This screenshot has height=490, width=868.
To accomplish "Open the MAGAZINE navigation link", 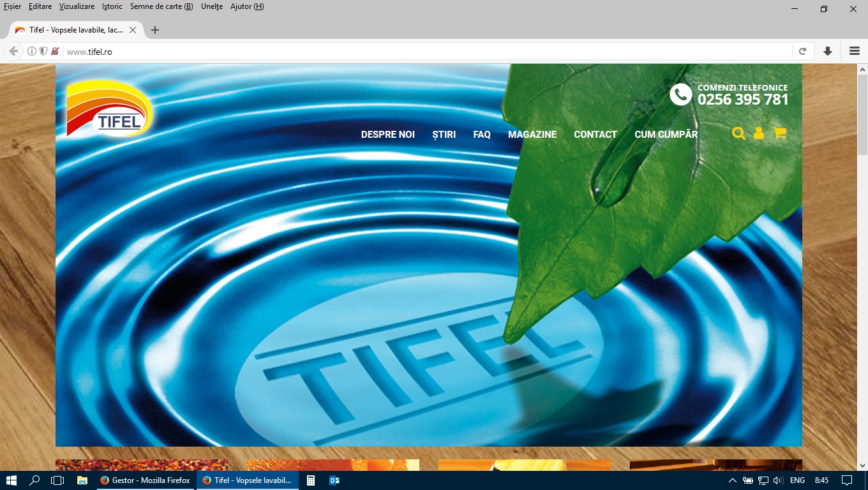I will coord(532,135).
